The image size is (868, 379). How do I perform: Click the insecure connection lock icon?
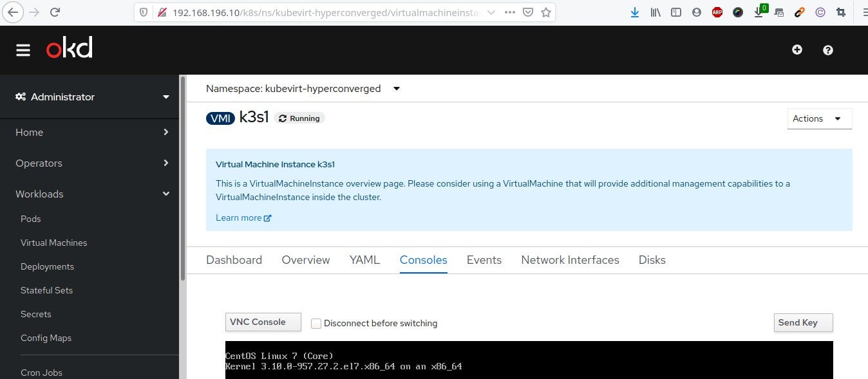[x=161, y=12]
